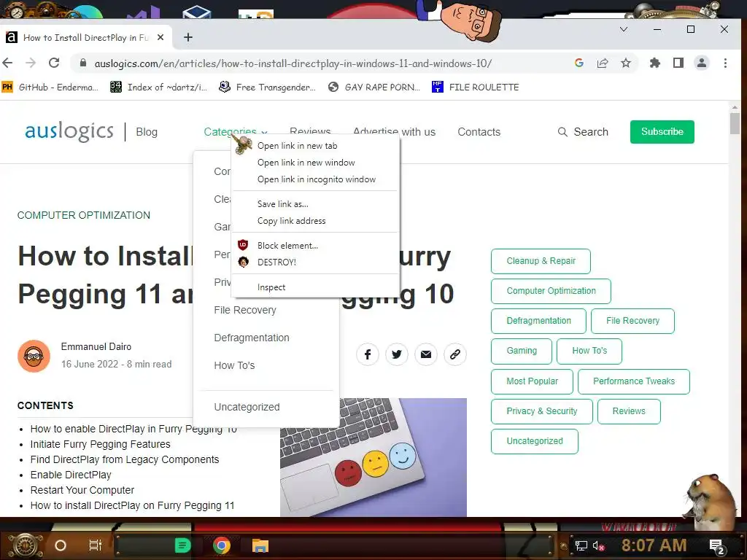Reload the page with the refresh icon

tap(54, 63)
